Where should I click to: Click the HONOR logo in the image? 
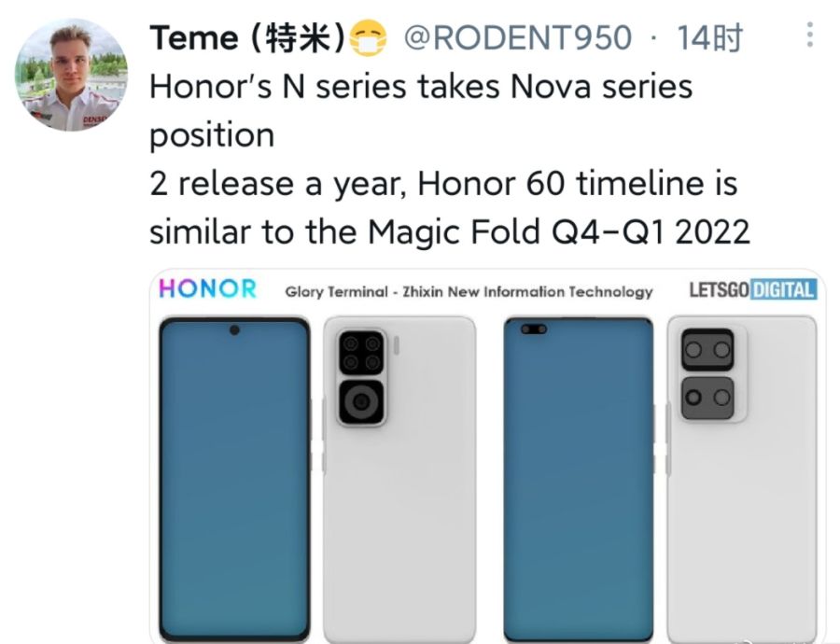point(208,288)
